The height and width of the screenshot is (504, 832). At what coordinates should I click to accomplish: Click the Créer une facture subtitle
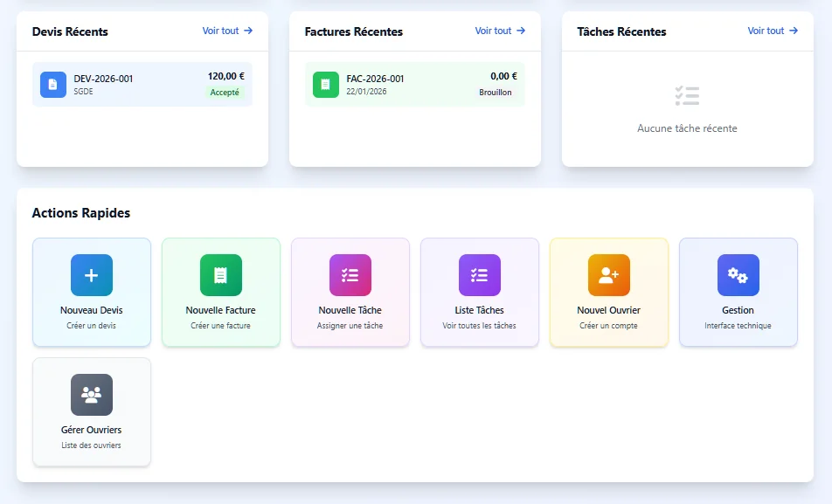pos(221,326)
